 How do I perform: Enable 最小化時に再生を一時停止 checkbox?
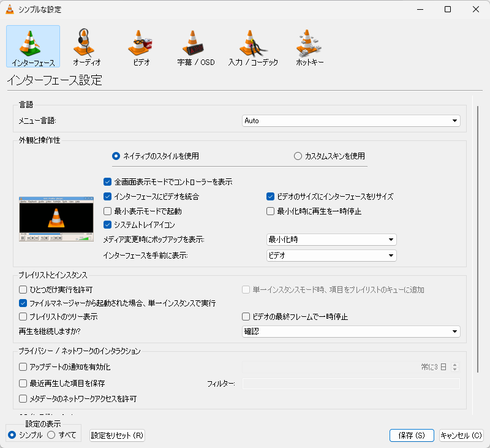(270, 211)
